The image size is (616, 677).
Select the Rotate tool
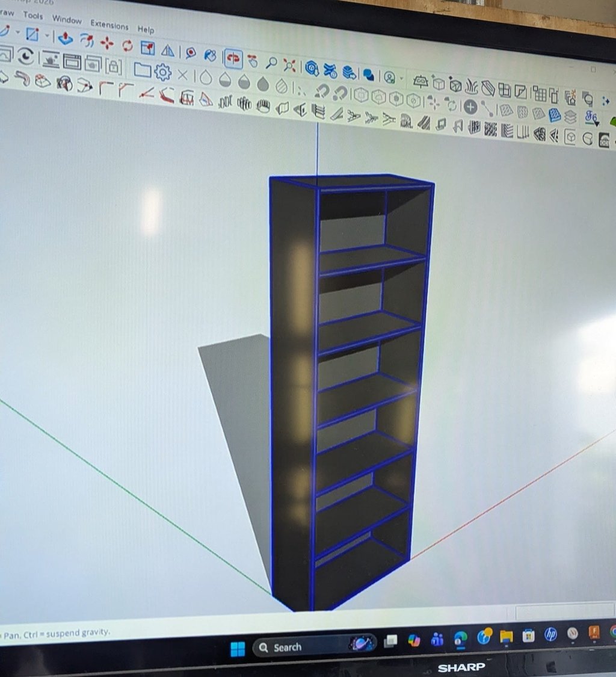[128, 45]
